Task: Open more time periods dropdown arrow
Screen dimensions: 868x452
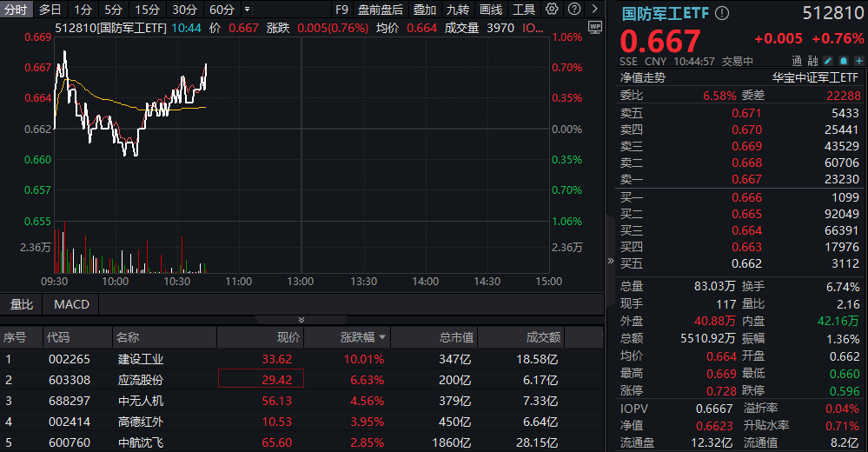Action: [248, 10]
